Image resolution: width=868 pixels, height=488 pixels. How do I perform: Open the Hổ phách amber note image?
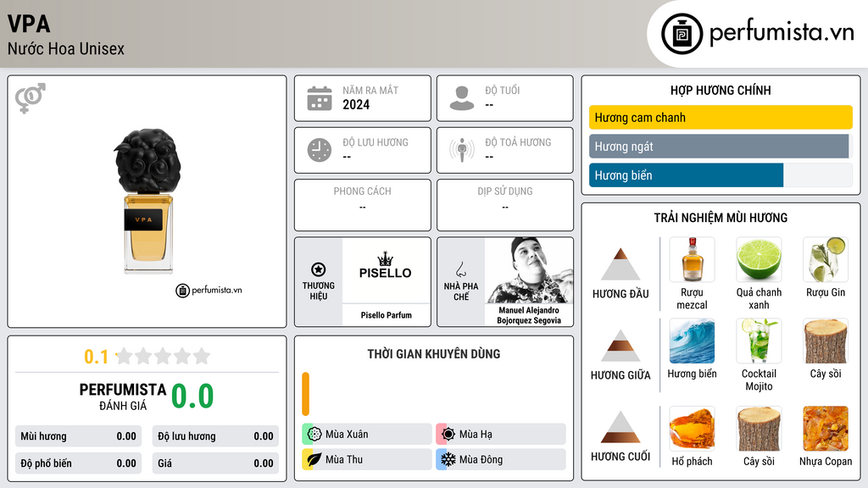click(692, 429)
